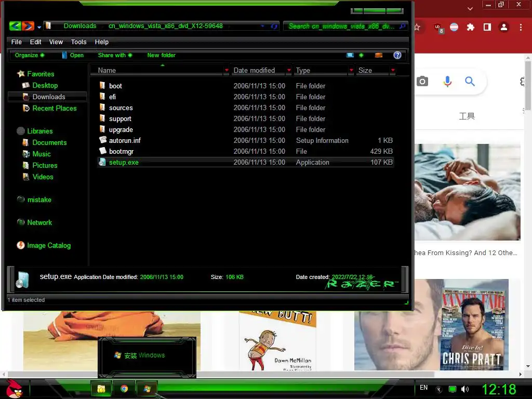The width and height of the screenshot is (532, 399).
Task: Select the sources folder icon
Action: click(x=102, y=108)
